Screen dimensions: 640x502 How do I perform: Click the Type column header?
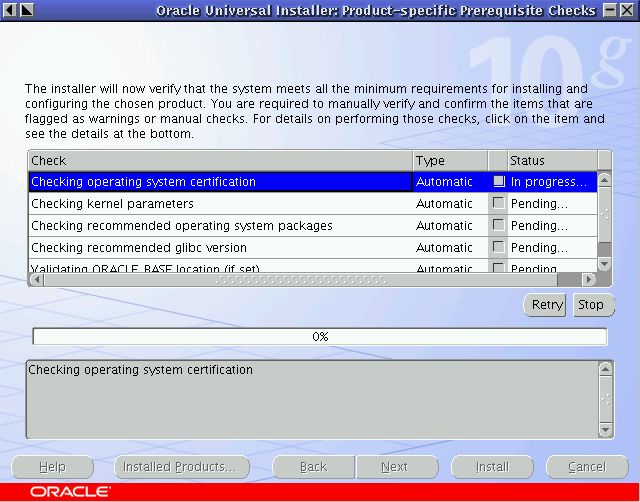(450, 160)
